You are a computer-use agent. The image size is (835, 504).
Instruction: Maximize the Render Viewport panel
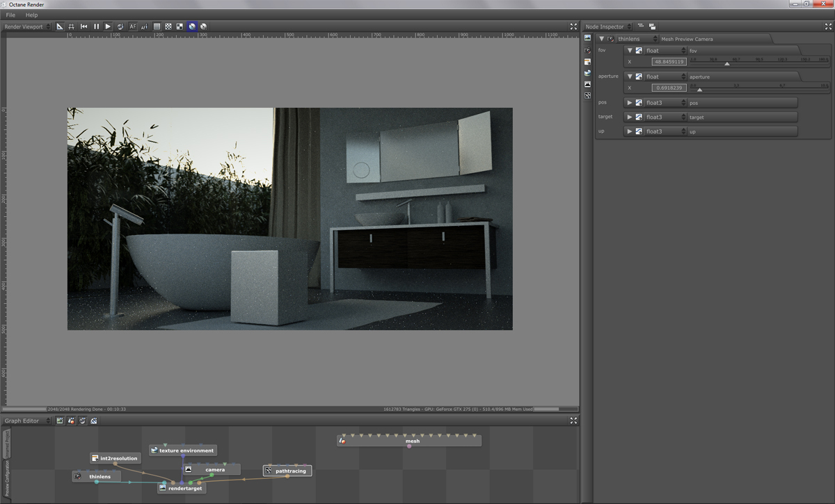tap(573, 26)
